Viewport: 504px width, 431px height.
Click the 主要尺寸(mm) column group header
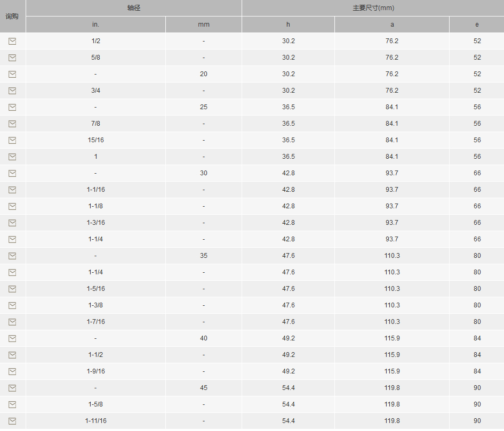coord(373,8)
